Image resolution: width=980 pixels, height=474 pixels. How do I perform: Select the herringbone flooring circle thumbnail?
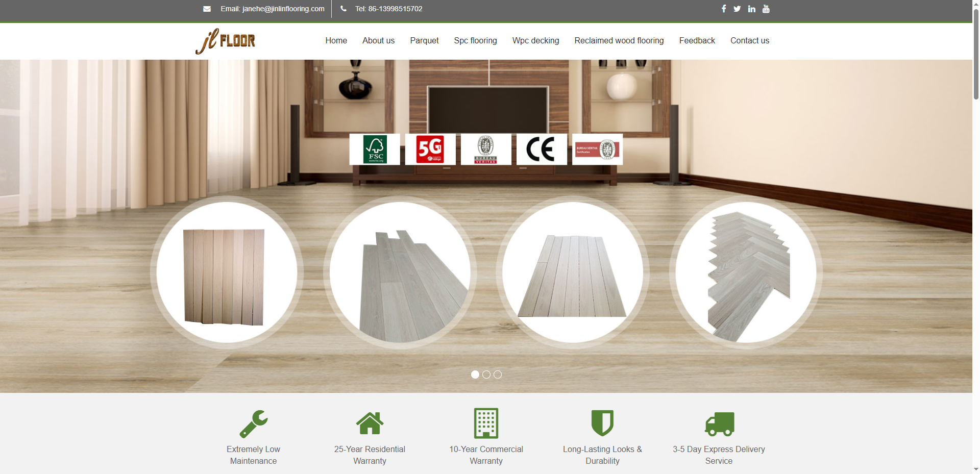coord(746,272)
